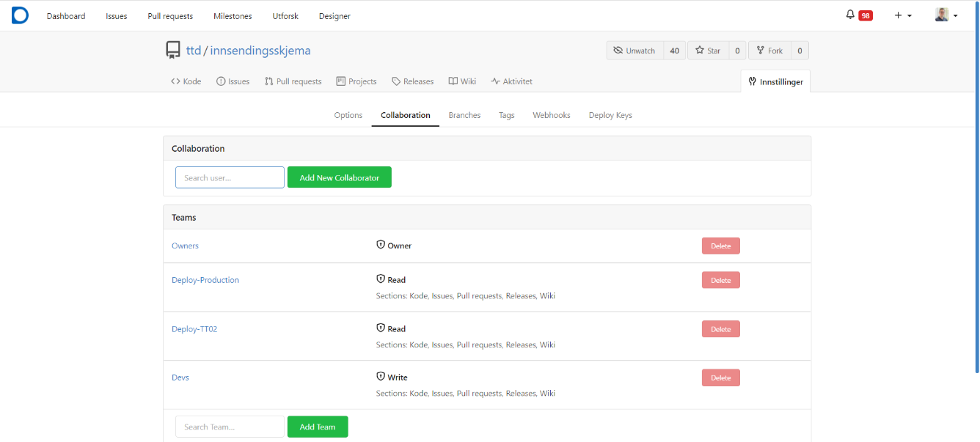Open the notifications bell icon
The image size is (980, 442).
coord(850,15)
